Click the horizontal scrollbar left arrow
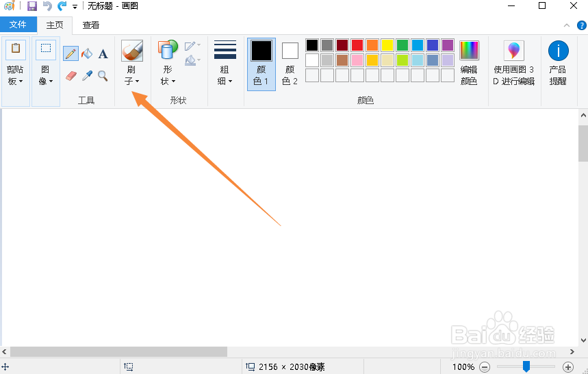The width and height of the screenshot is (588, 374). click(5, 352)
